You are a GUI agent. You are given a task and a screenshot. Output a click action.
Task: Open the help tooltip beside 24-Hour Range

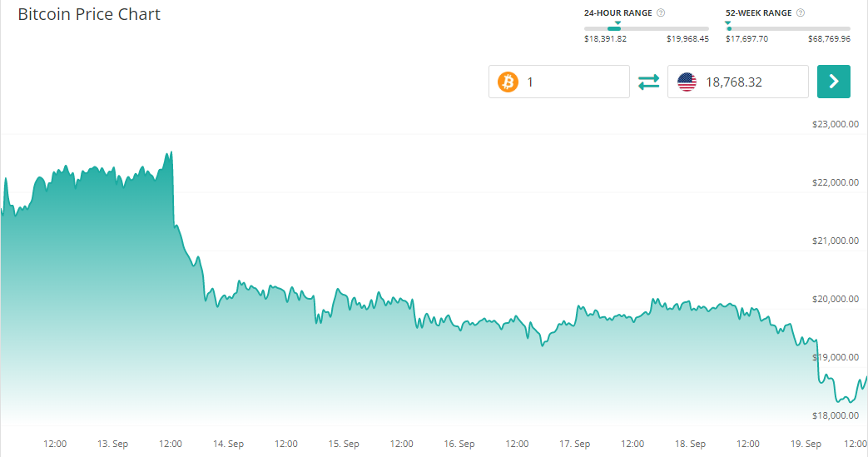coord(661,13)
